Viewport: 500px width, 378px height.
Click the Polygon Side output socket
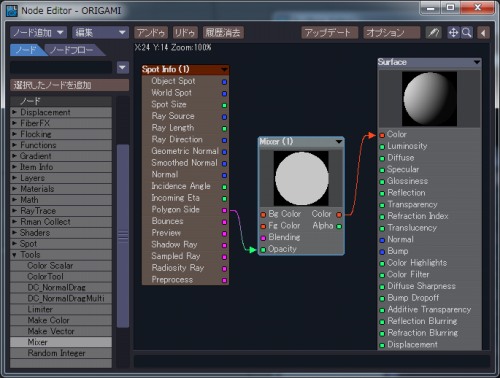[x=225, y=210]
